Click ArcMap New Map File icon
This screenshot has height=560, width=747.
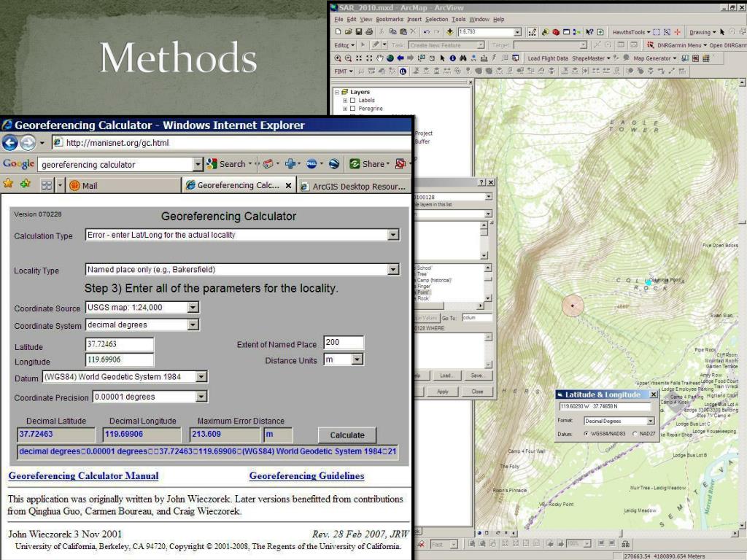tap(338, 32)
